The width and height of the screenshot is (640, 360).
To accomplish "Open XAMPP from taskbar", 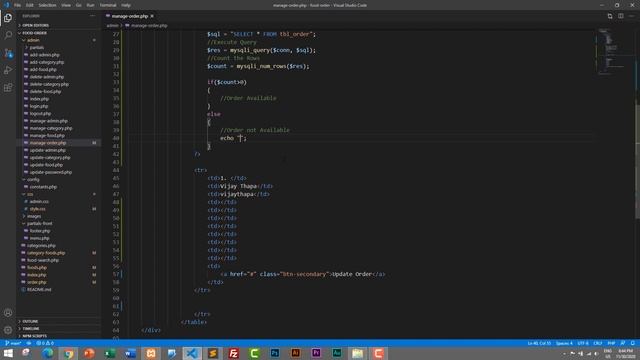I will [151, 353].
